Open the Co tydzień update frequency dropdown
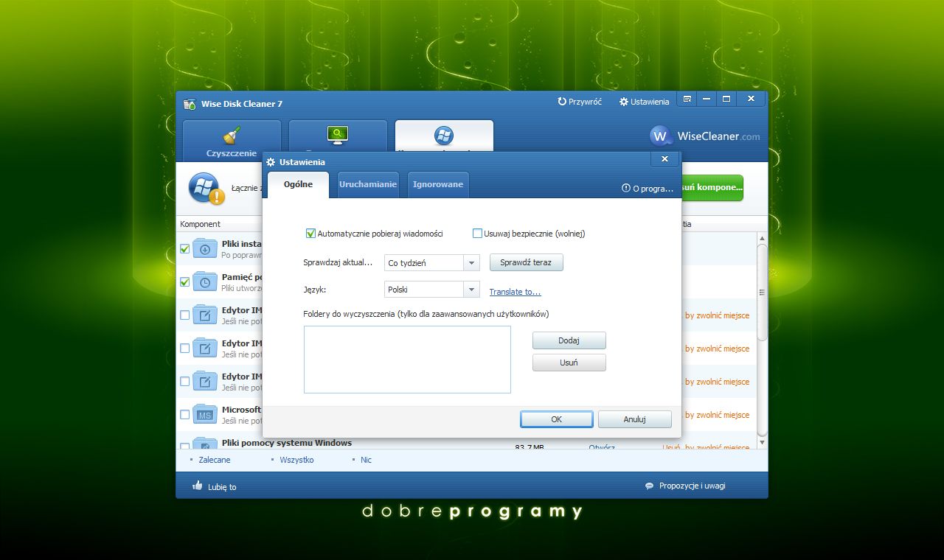This screenshot has height=560, width=944. point(432,263)
